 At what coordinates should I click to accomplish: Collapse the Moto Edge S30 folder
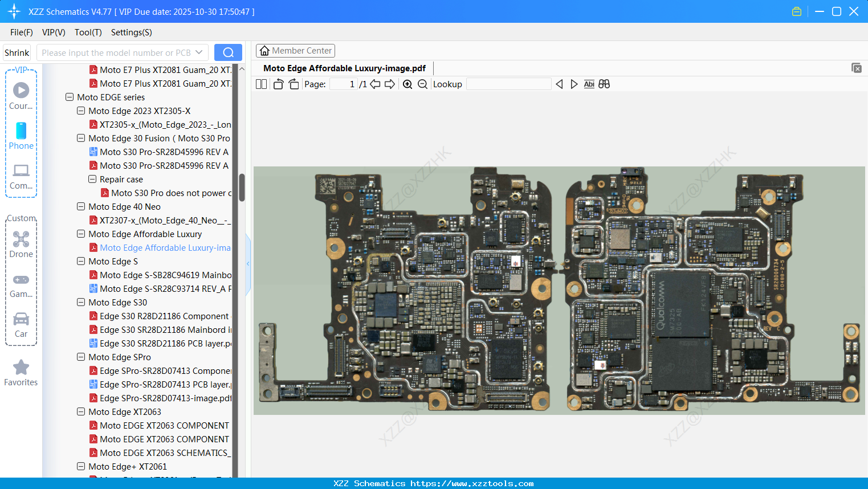tap(81, 303)
